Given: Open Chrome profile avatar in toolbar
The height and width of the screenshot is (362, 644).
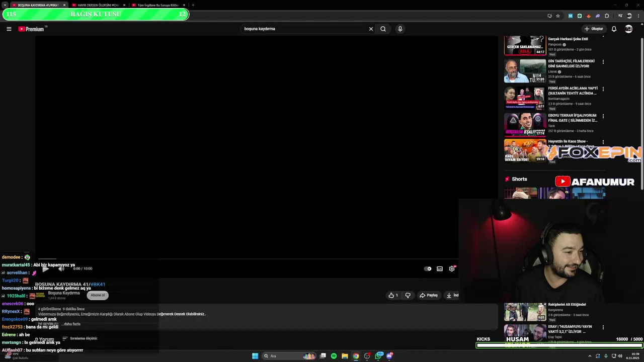Looking at the screenshot, I should click(x=629, y=16).
